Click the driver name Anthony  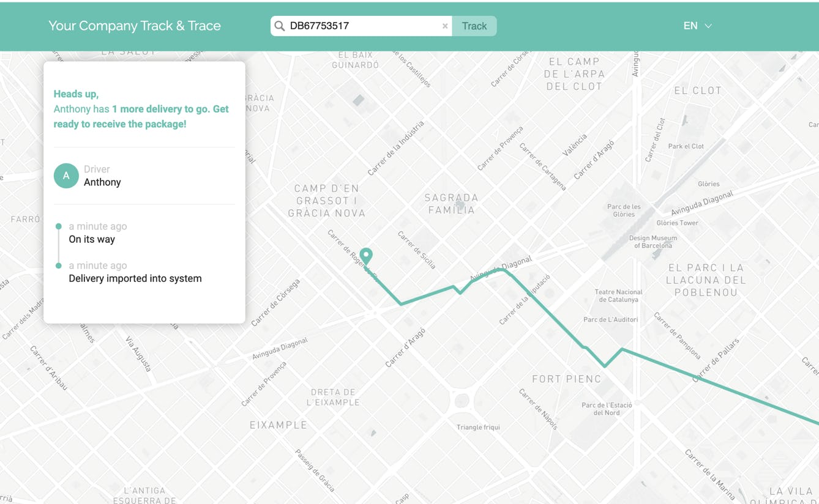(x=102, y=182)
